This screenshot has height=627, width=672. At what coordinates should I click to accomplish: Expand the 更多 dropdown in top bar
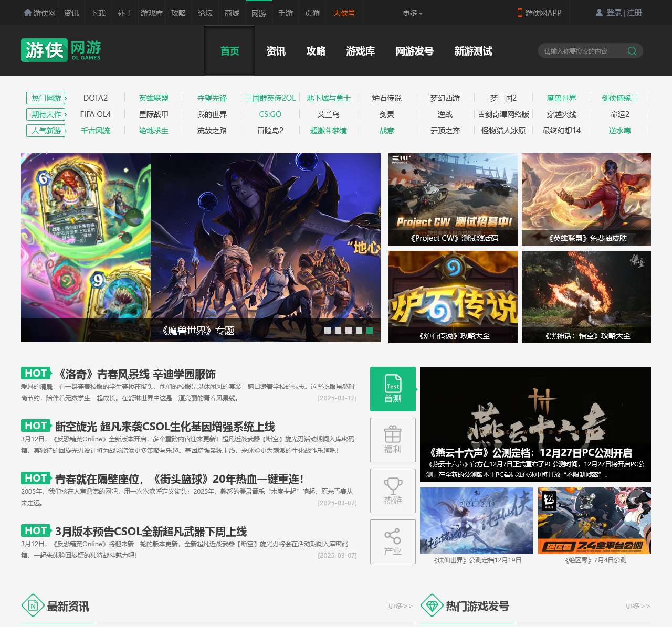pyautogui.click(x=413, y=13)
